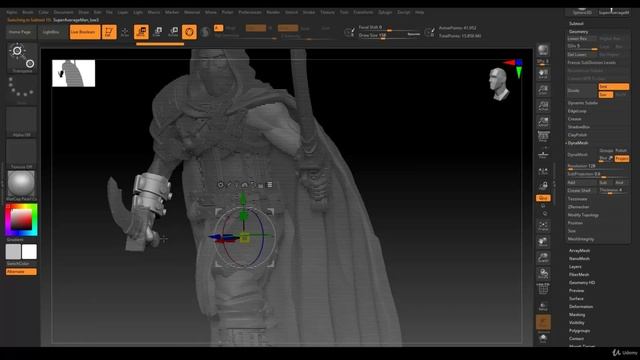Click the Home Page button
640x360 pixels.
pos(20,32)
